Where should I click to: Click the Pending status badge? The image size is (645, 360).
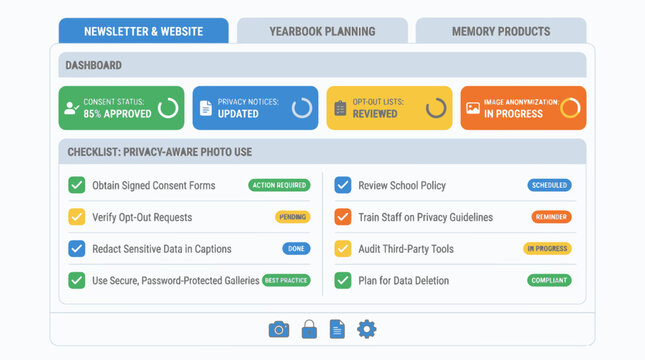[292, 217]
